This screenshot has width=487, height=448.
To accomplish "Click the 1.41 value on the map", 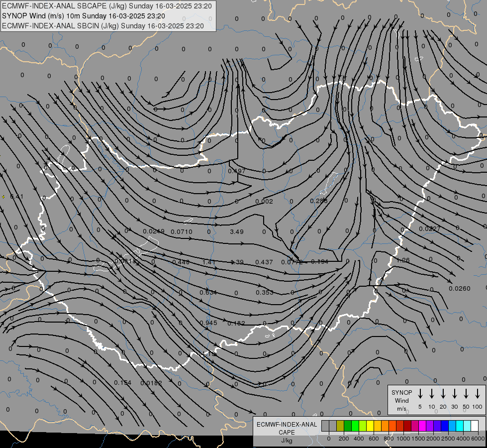I will 209,262.
